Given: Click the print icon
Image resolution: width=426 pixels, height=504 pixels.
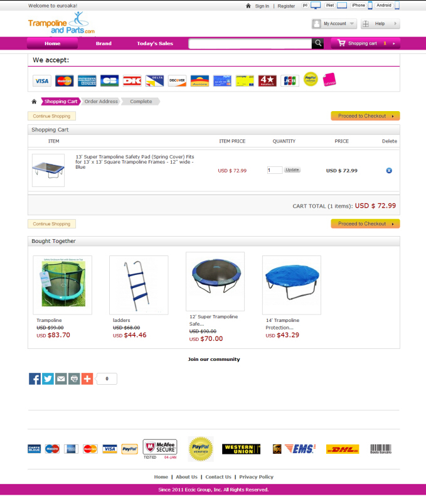Looking at the screenshot, I should 74,378.
